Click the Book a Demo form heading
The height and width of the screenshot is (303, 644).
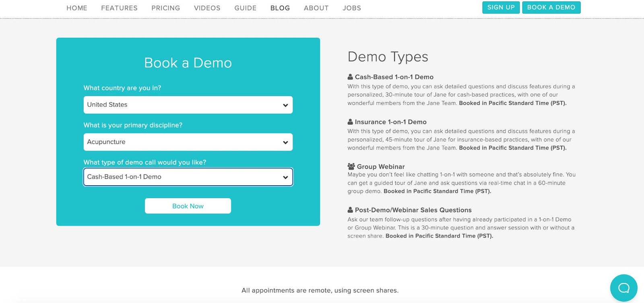[188, 63]
